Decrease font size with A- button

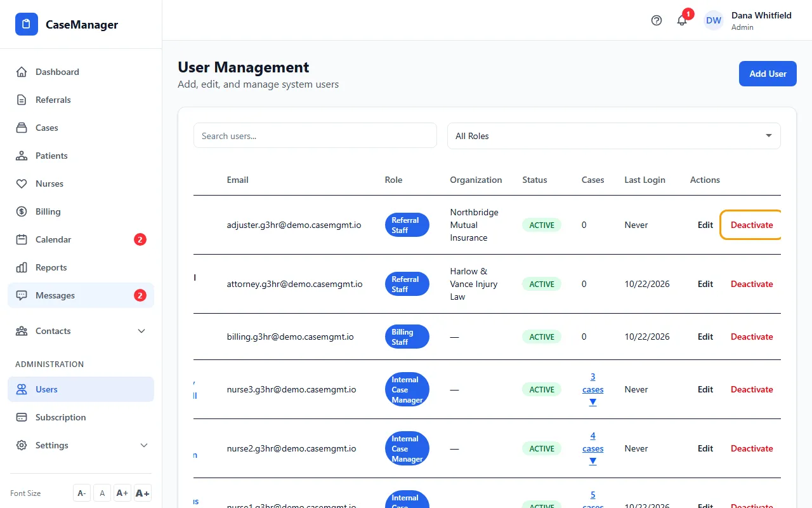[82, 493]
